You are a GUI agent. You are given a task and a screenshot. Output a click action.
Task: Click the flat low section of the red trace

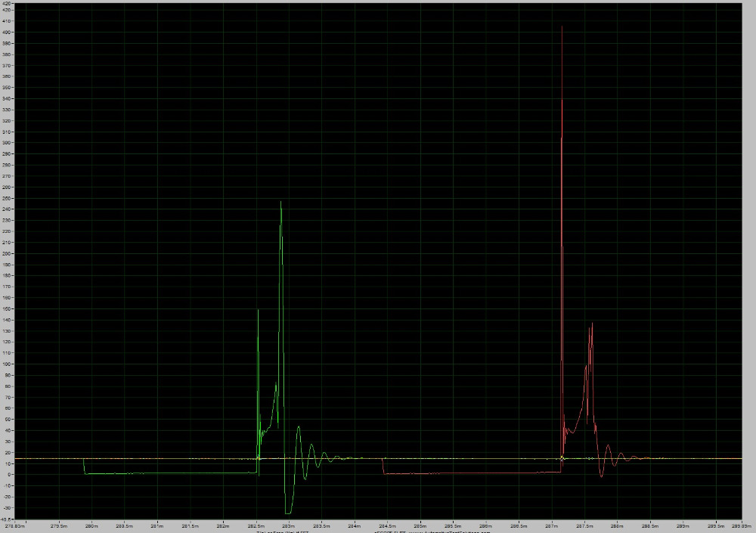[469, 473]
